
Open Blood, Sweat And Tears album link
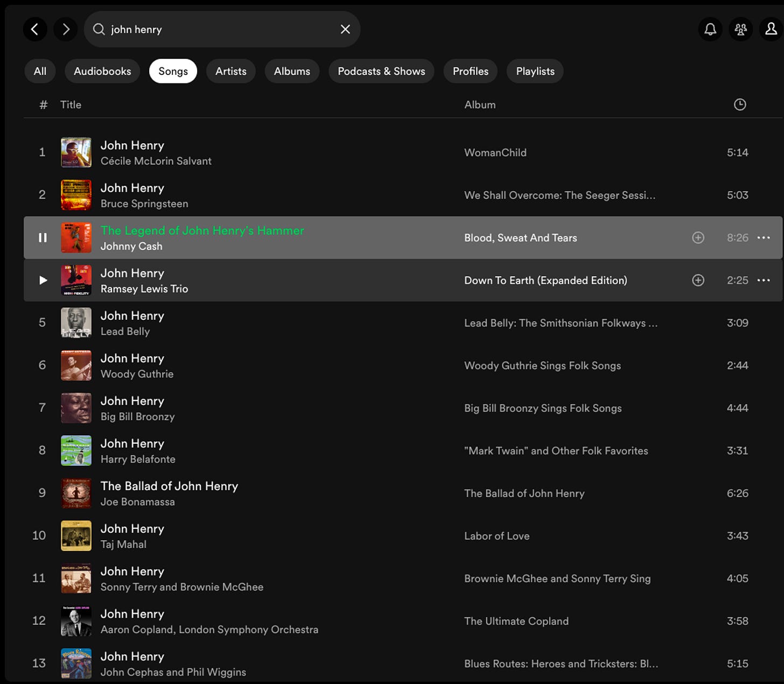pyautogui.click(x=521, y=238)
